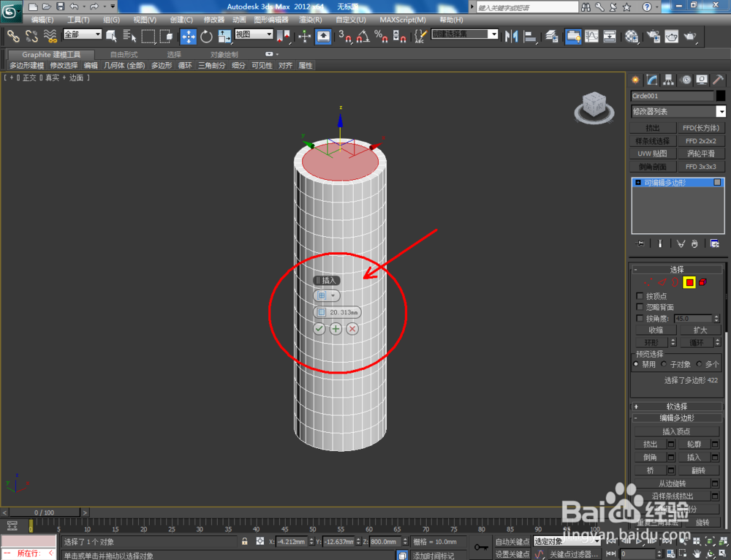This screenshot has height=560, width=731.
Task: Select the 子对象 preview selection radio
Action: (x=664, y=364)
